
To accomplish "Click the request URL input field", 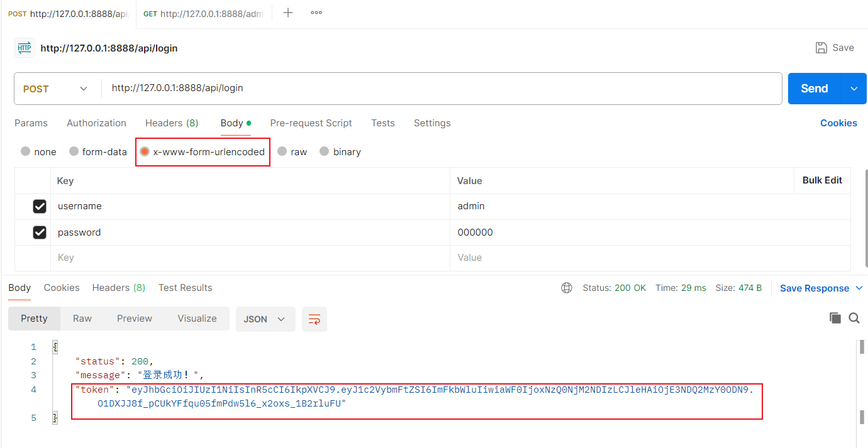I will click(440, 89).
